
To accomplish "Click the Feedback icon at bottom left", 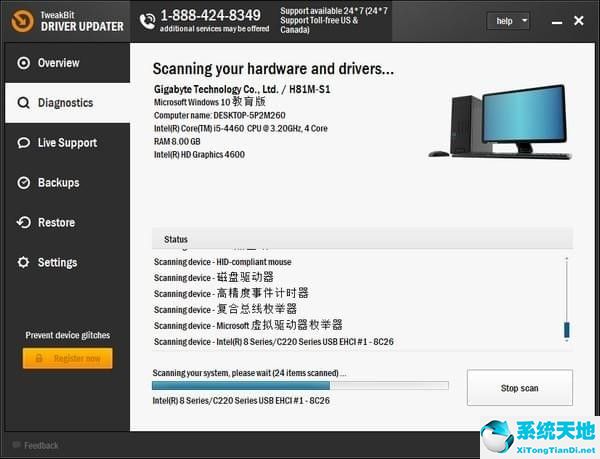I will pos(16,444).
